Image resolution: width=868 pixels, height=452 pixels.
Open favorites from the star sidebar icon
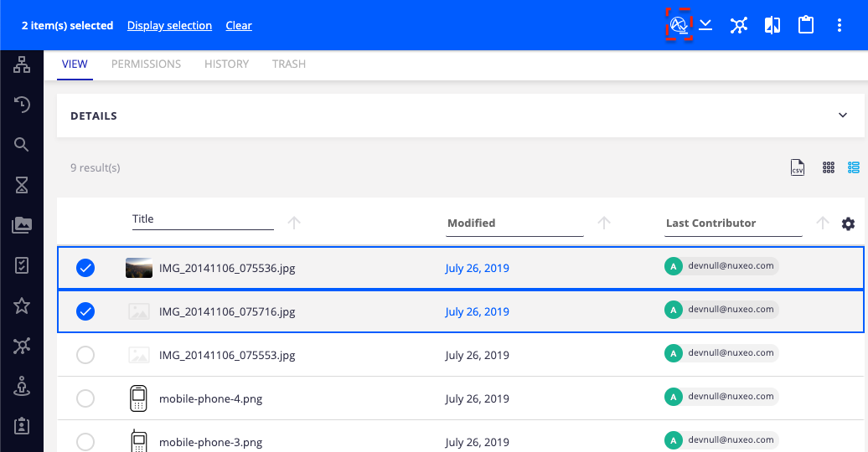click(x=22, y=306)
